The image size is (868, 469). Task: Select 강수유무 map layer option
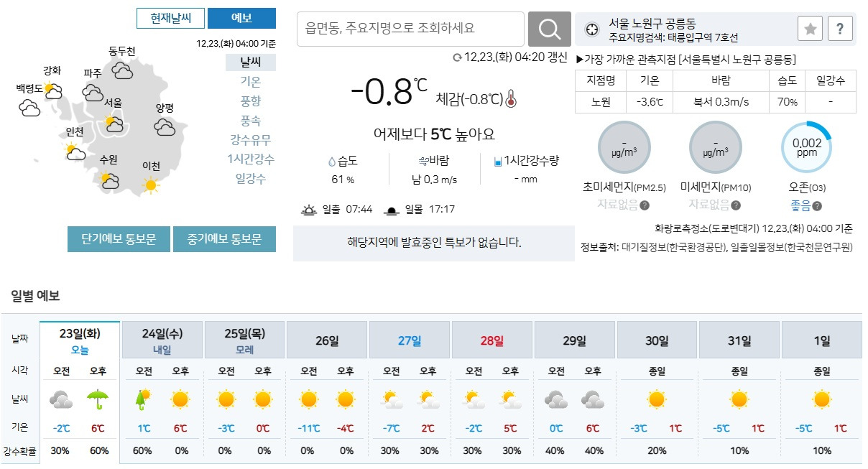251,140
